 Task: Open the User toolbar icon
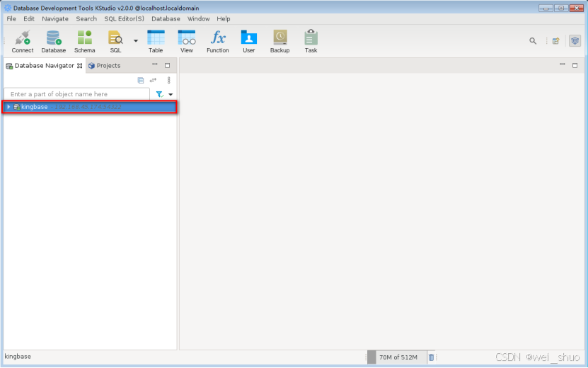coord(248,41)
